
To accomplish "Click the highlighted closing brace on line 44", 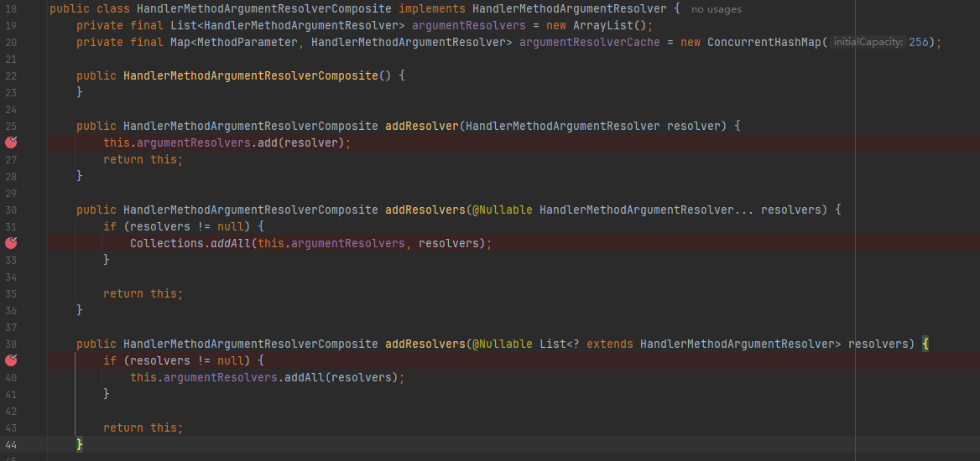I will pos(80,444).
